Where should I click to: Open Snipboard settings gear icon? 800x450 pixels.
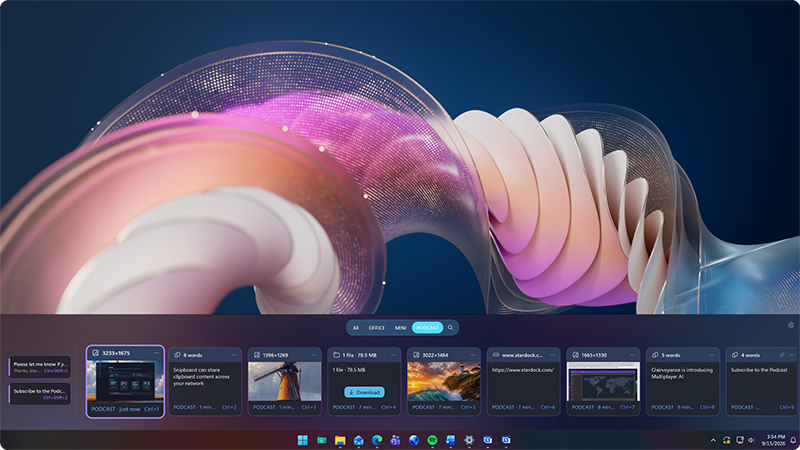pos(791,325)
